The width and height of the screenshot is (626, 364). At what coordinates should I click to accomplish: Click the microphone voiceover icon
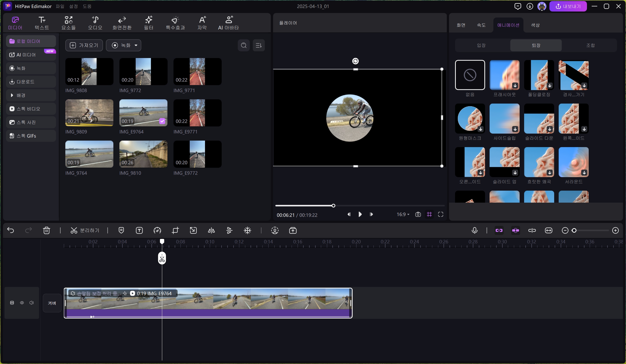(x=474, y=230)
